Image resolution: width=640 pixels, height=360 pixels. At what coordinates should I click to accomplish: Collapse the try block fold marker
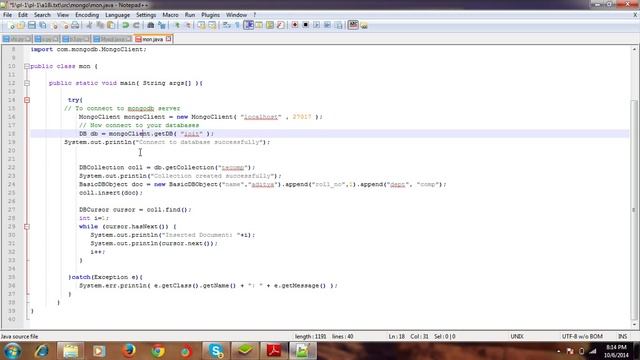point(27,100)
